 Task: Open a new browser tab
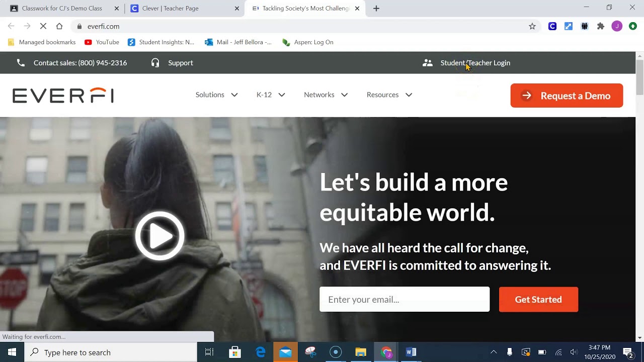[x=376, y=8]
